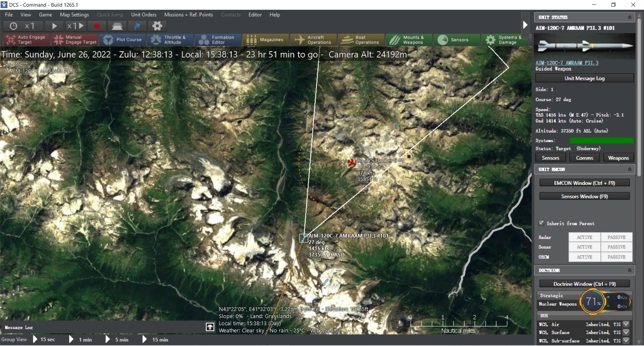644x346 pixels.
Task: Start the simulation with the play button
Action: pos(54,26)
